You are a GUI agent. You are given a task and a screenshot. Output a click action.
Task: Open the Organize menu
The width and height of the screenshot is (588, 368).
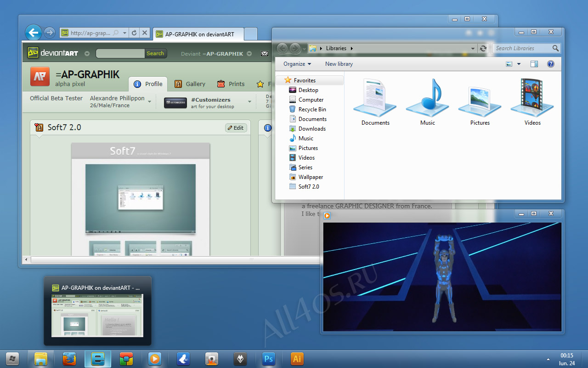click(297, 64)
